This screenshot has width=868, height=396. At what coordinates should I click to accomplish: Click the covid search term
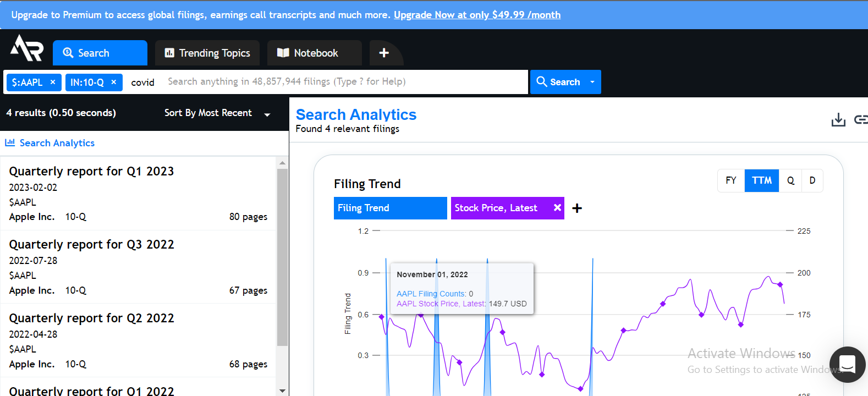[x=142, y=82]
